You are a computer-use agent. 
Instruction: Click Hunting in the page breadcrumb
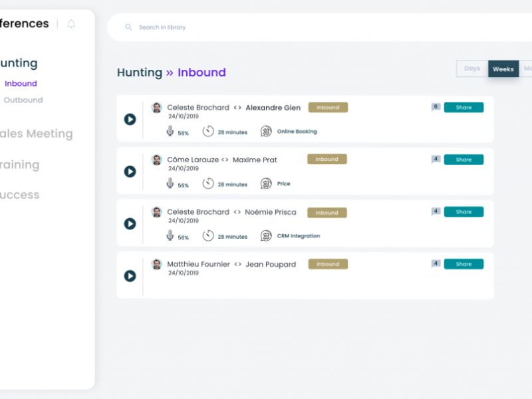coord(140,73)
